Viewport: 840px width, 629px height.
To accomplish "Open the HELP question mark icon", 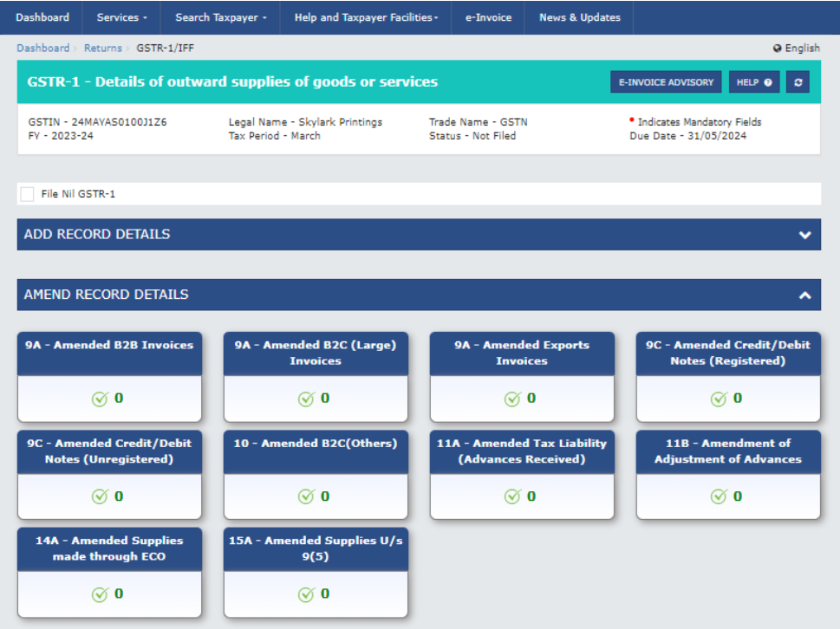I will tap(766, 81).
